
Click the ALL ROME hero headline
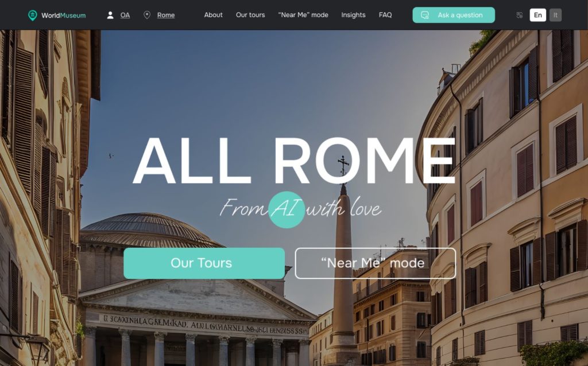[x=294, y=161]
